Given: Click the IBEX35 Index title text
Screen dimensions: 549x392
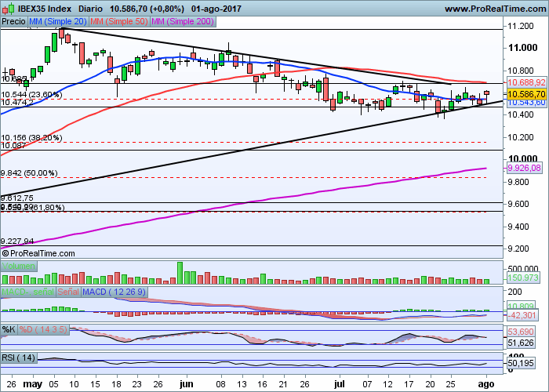Looking at the screenshot, I should pyautogui.click(x=45, y=9).
